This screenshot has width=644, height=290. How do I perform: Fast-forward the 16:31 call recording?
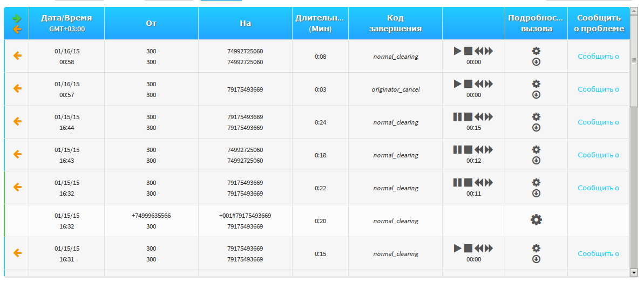click(x=489, y=248)
